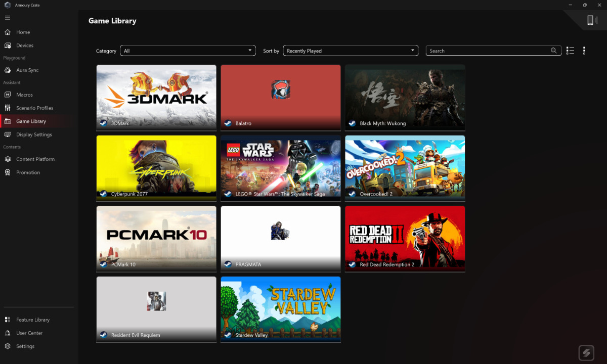607x364 pixels.
Task: Open Settings label in sidebar
Action: click(25, 346)
